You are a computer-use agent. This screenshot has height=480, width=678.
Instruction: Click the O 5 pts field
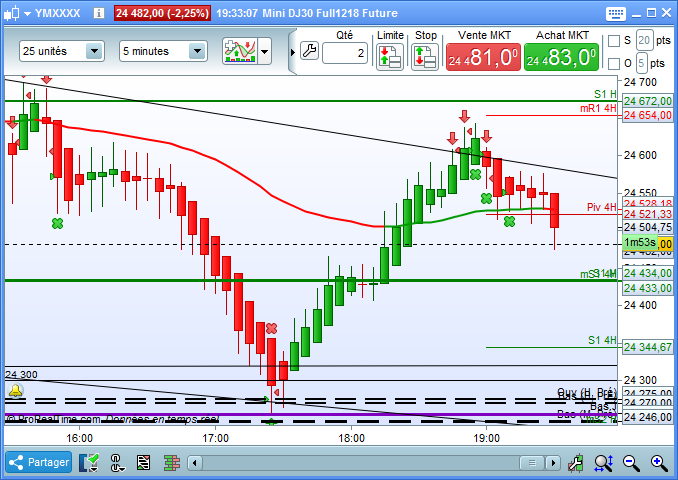(x=642, y=63)
